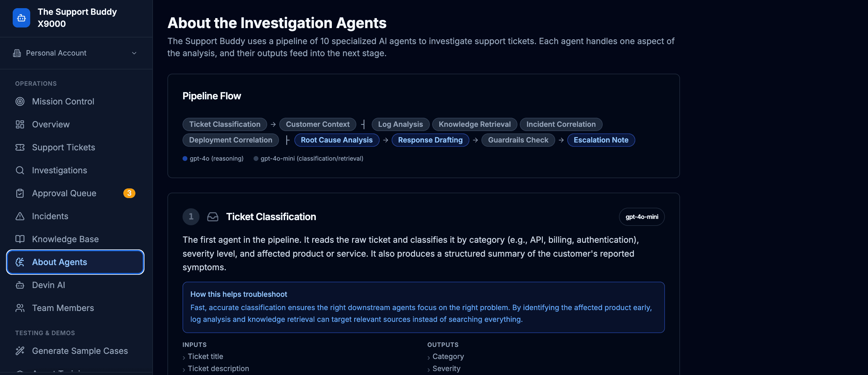
Task: Open Mission Control page
Action: (76, 101)
